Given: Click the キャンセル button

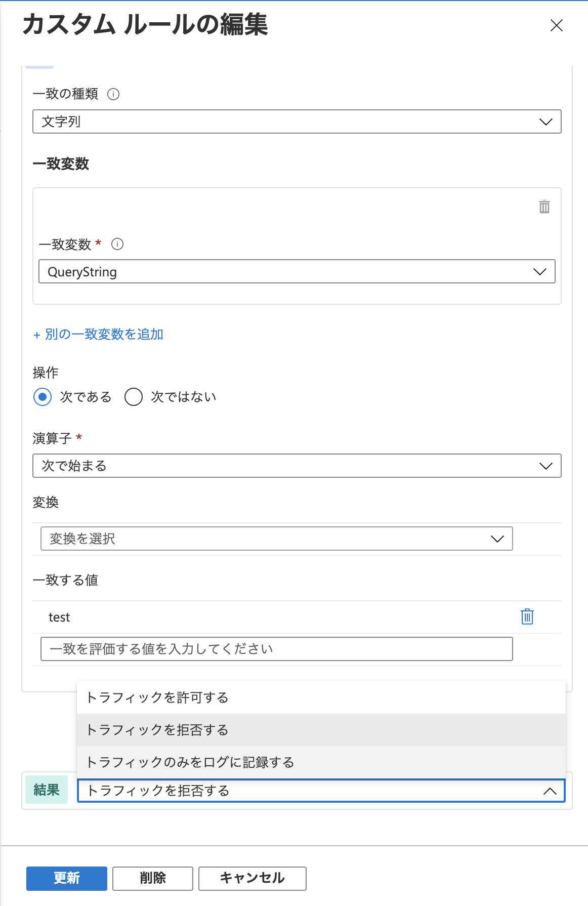Looking at the screenshot, I should [x=253, y=878].
